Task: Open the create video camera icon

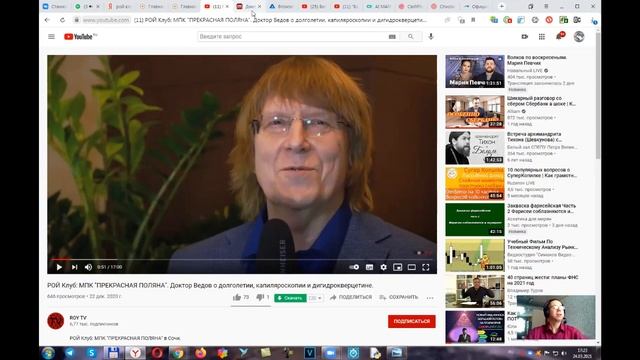Action: tap(524, 37)
